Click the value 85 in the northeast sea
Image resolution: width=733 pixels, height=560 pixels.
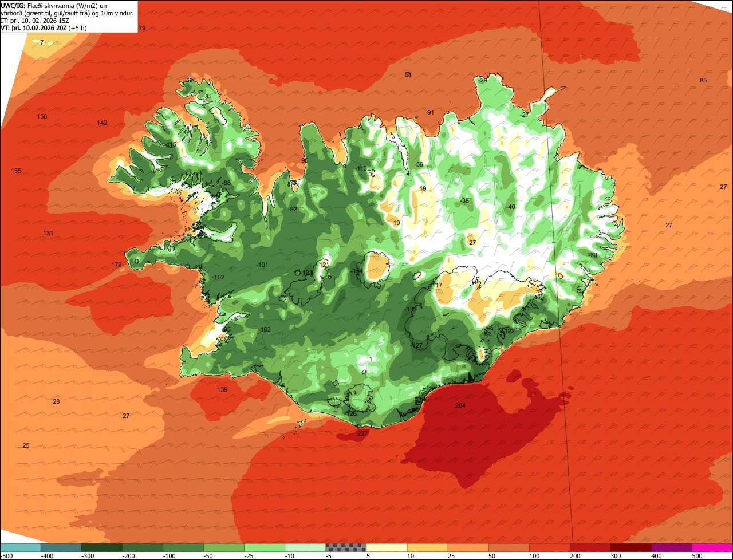click(703, 80)
